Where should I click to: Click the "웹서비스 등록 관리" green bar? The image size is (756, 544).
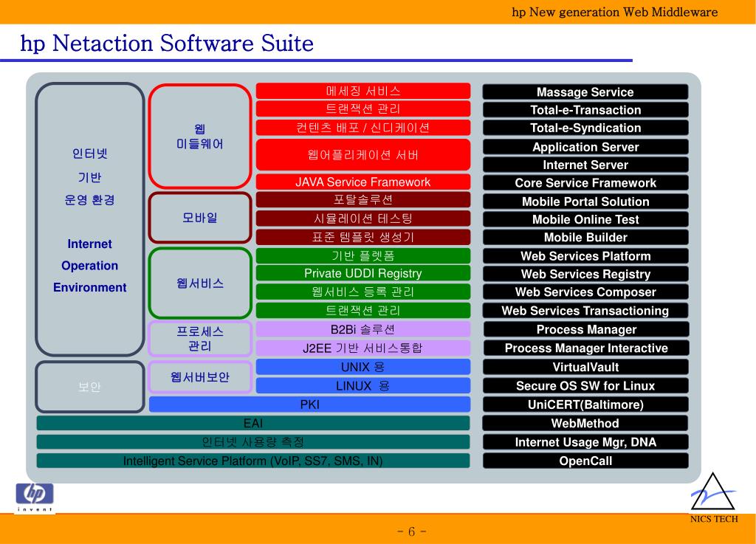tap(363, 292)
